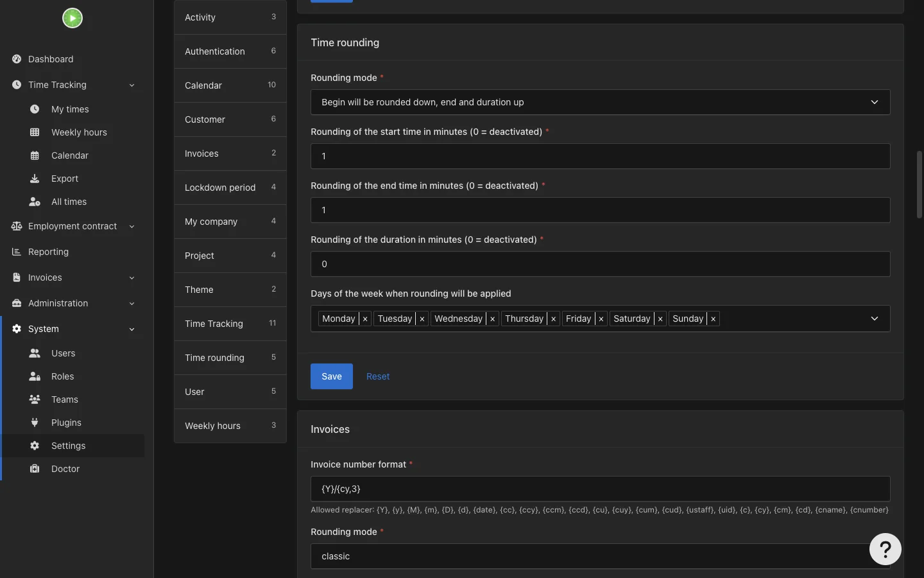Screen dimensions: 924x578
Task: Open days of the week dropdown arrow
Action: (875, 319)
